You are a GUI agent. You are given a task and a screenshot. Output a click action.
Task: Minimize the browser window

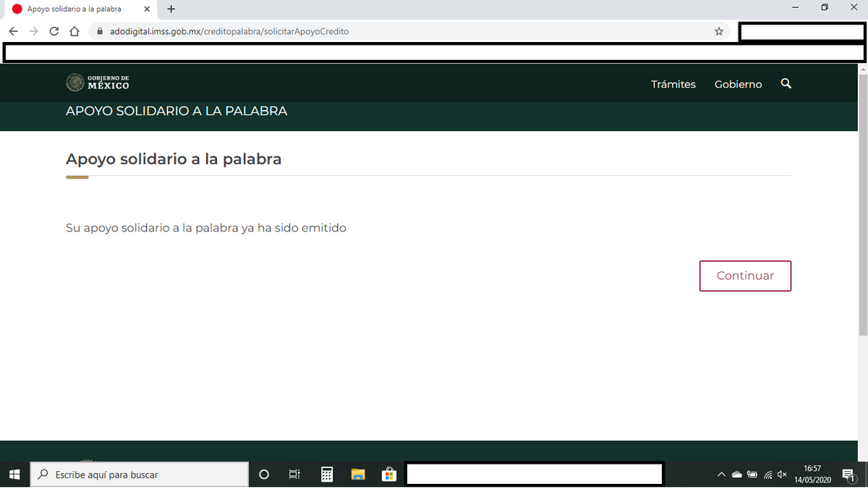796,8
